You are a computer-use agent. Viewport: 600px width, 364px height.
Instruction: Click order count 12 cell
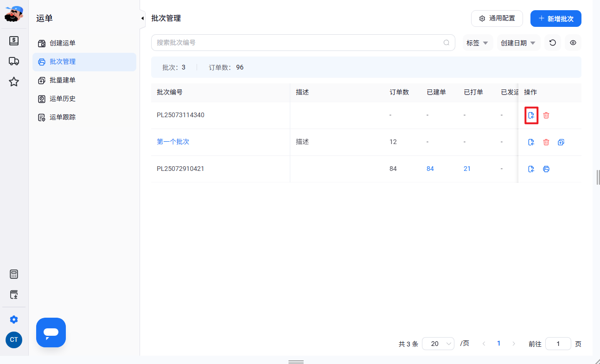[393, 142]
